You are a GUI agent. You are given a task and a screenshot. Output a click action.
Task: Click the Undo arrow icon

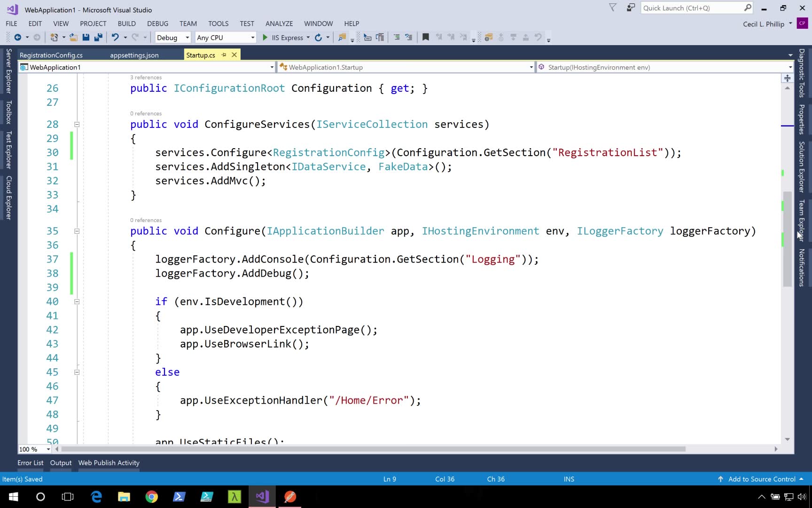115,37
